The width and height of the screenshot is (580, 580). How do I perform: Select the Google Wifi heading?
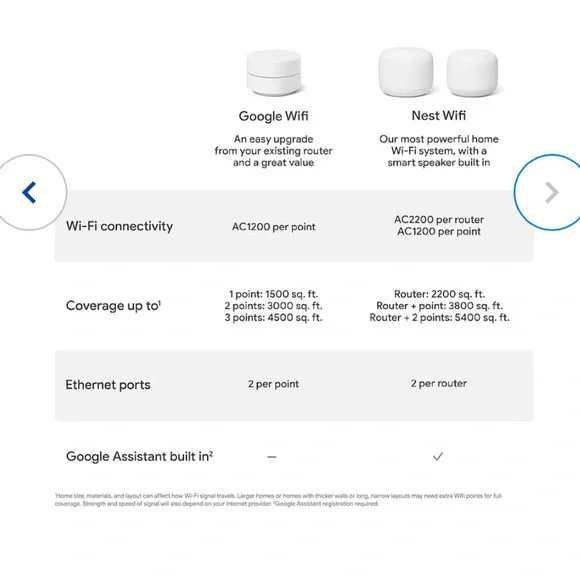[x=273, y=116]
